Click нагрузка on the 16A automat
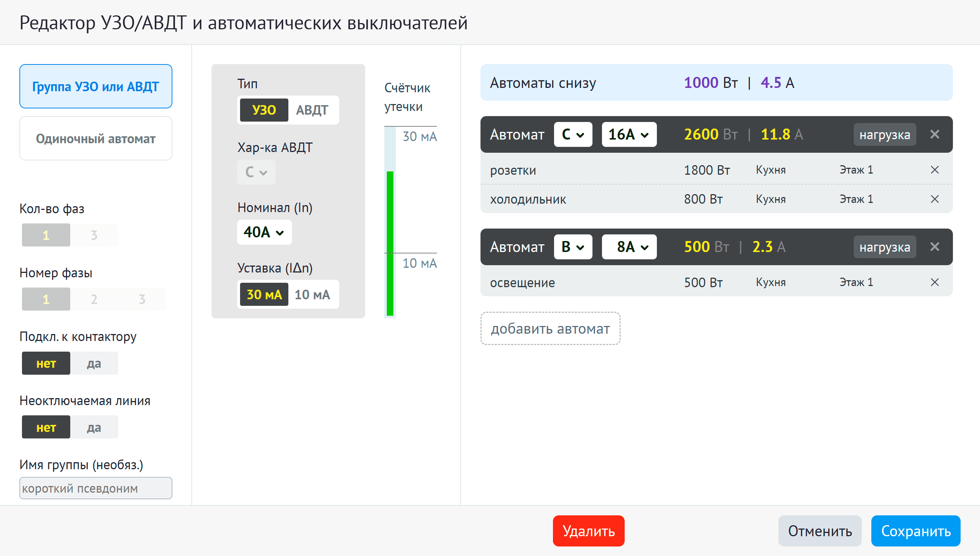 [884, 134]
